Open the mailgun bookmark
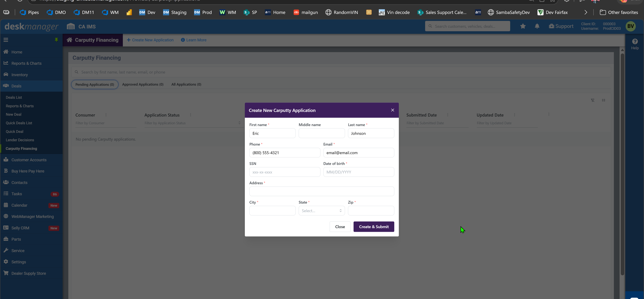 pos(305,12)
